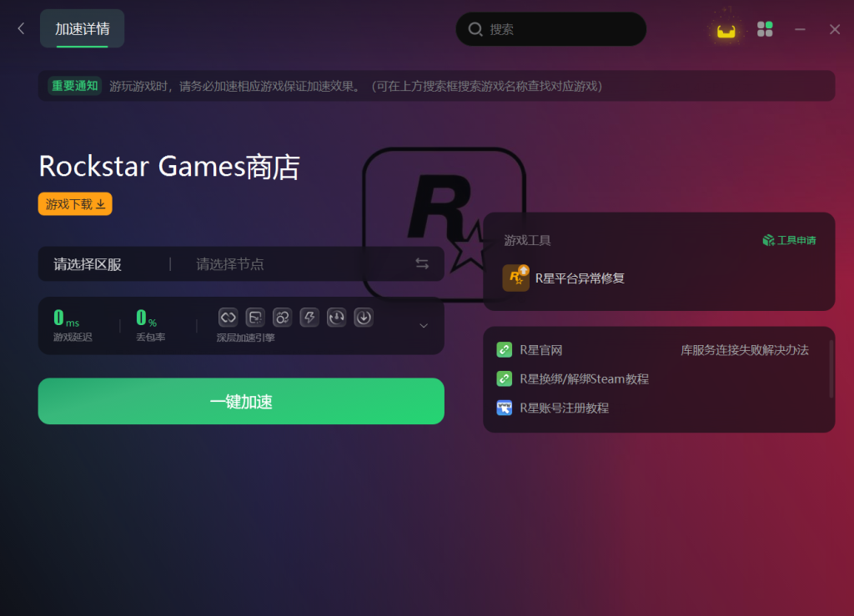Click the 游戏下载 download button
The image size is (854, 616).
pyautogui.click(x=75, y=204)
